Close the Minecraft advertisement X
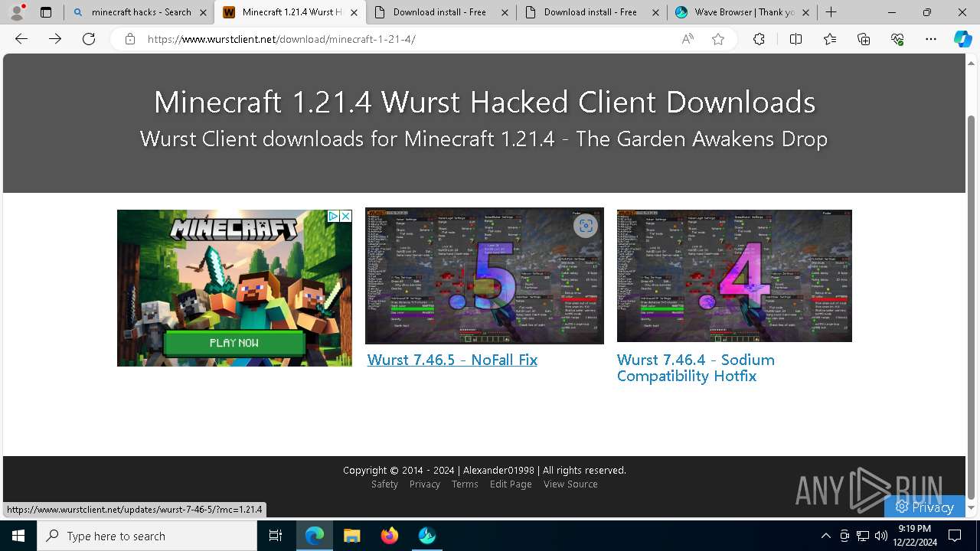Image resolution: width=980 pixels, height=551 pixels. (x=345, y=217)
